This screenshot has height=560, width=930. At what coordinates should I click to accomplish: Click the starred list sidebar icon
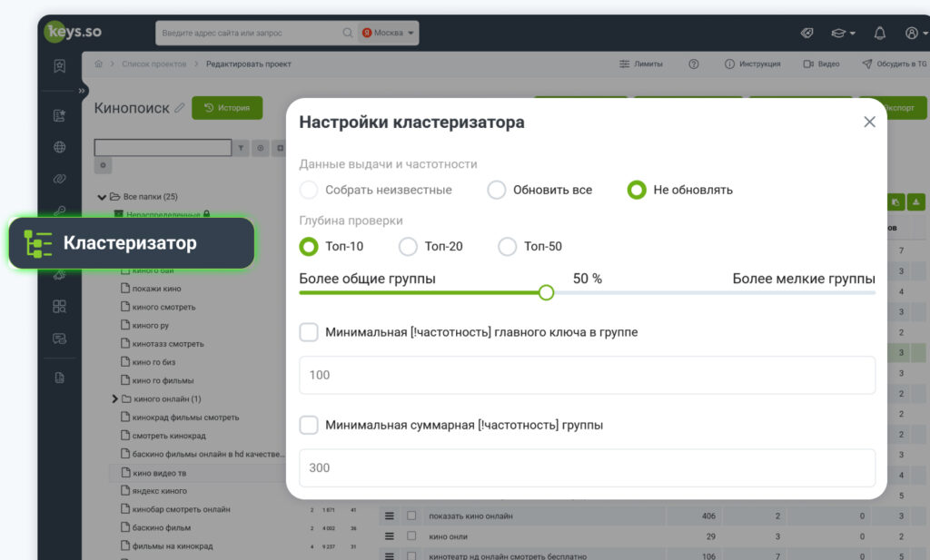[x=59, y=115]
